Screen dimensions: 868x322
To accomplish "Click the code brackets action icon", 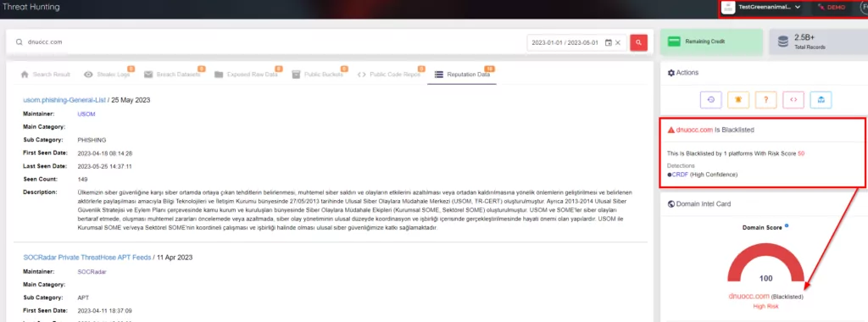I will 793,100.
